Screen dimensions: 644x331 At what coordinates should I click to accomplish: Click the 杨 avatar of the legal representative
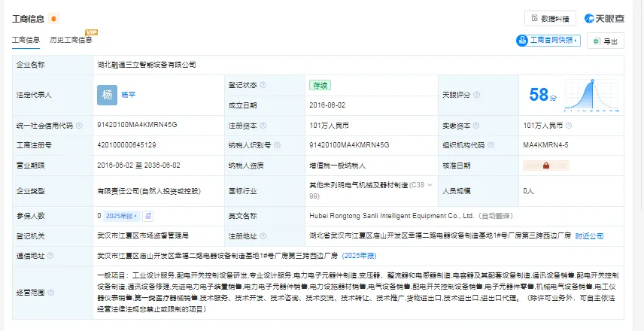click(x=107, y=95)
